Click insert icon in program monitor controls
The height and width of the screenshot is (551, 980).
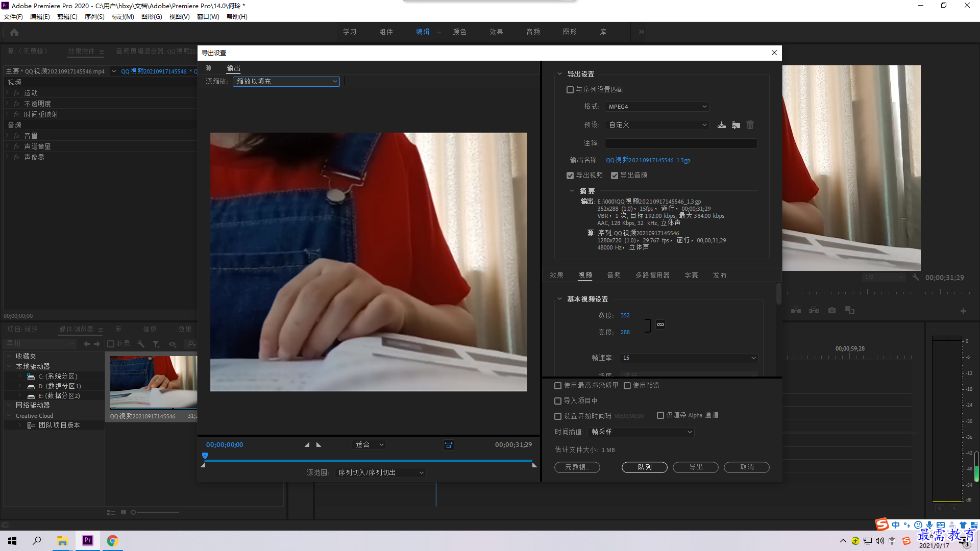pyautogui.click(x=796, y=310)
